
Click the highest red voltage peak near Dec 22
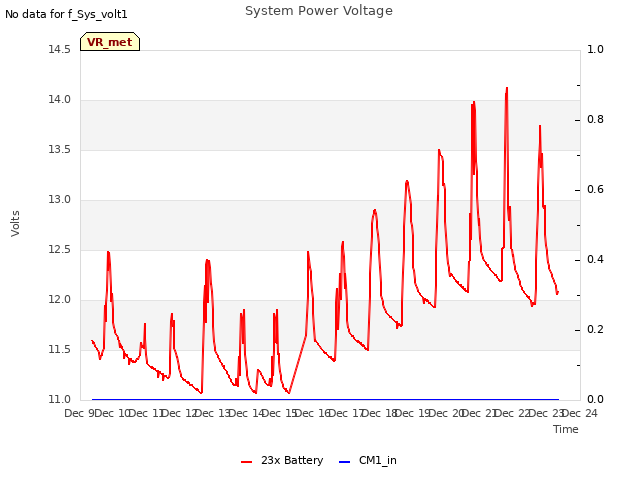tap(507, 88)
